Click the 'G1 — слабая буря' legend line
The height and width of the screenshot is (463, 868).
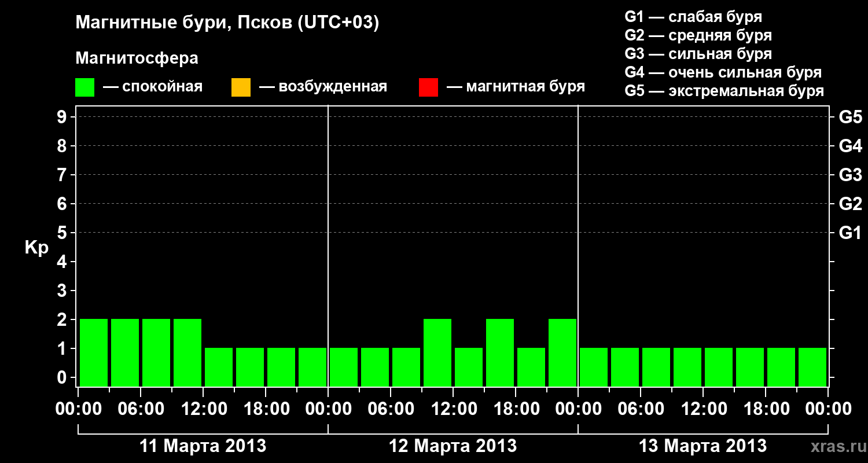point(693,17)
